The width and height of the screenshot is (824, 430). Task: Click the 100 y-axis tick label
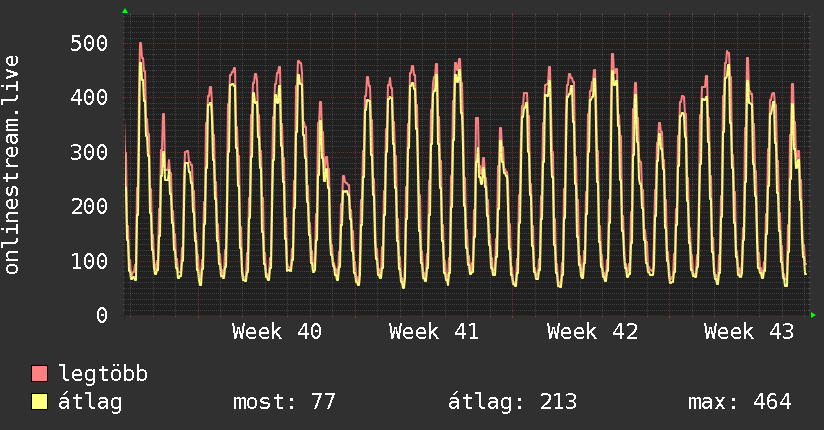click(x=89, y=261)
